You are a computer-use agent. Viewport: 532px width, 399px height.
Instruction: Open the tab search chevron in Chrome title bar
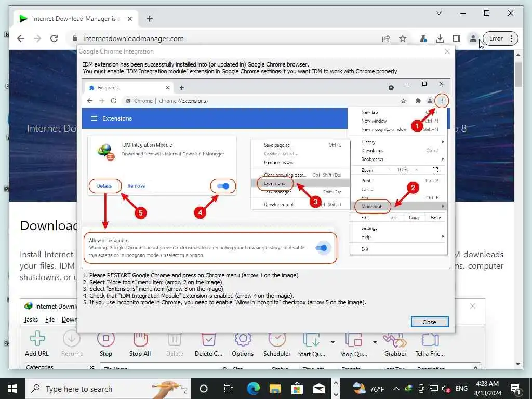pyautogui.click(x=438, y=13)
